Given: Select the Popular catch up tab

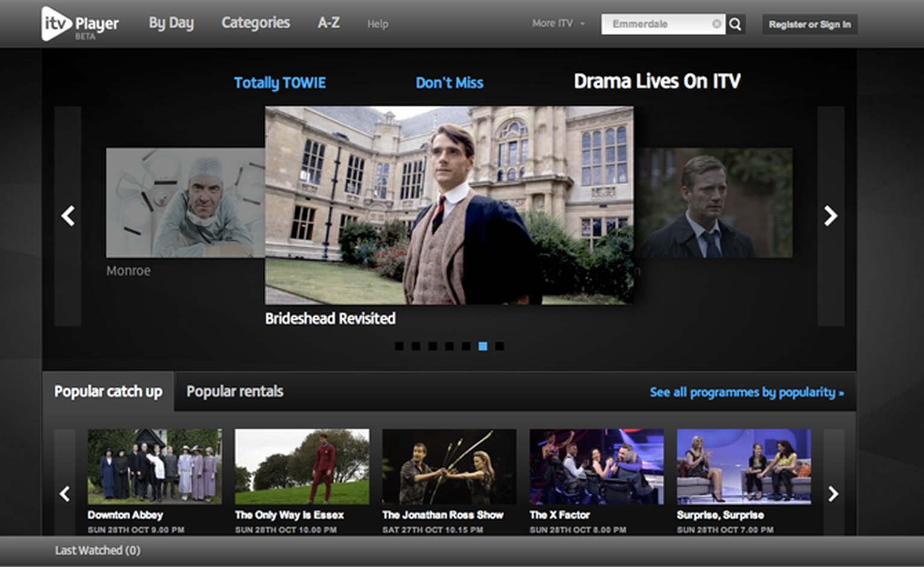Looking at the screenshot, I should coord(108,392).
